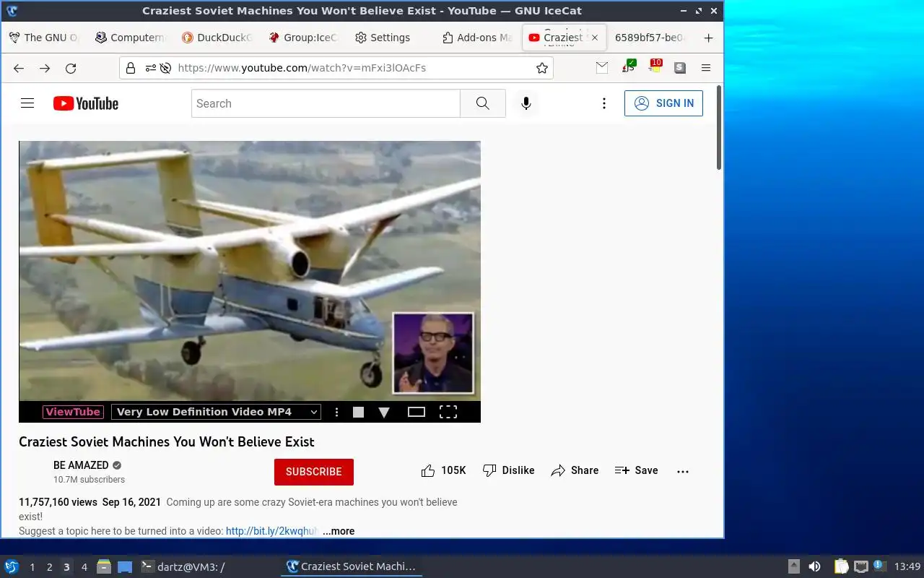Toggle ViewTube widescreen rectangle button

pyautogui.click(x=417, y=412)
